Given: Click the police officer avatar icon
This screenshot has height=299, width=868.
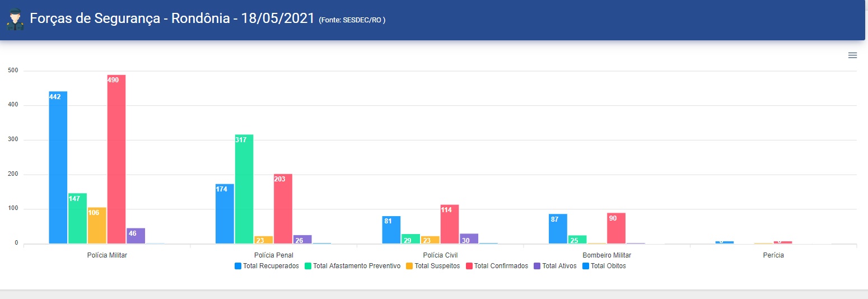Looking at the screenshot, I should (x=15, y=20).
